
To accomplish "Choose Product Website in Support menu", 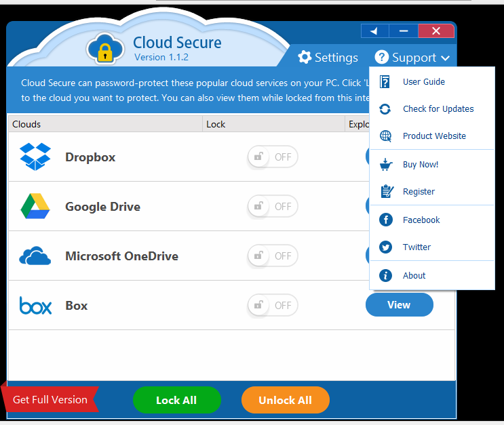I will click(x=432, y=136).
